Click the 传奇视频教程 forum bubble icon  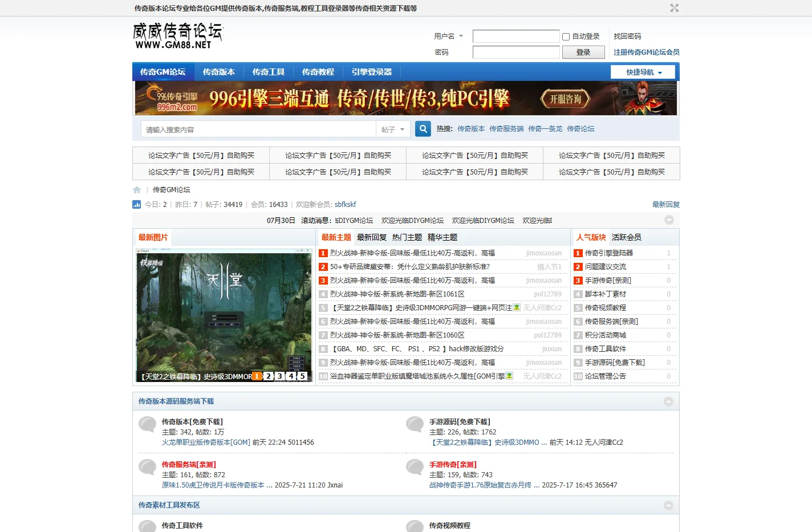coord(415,526)
